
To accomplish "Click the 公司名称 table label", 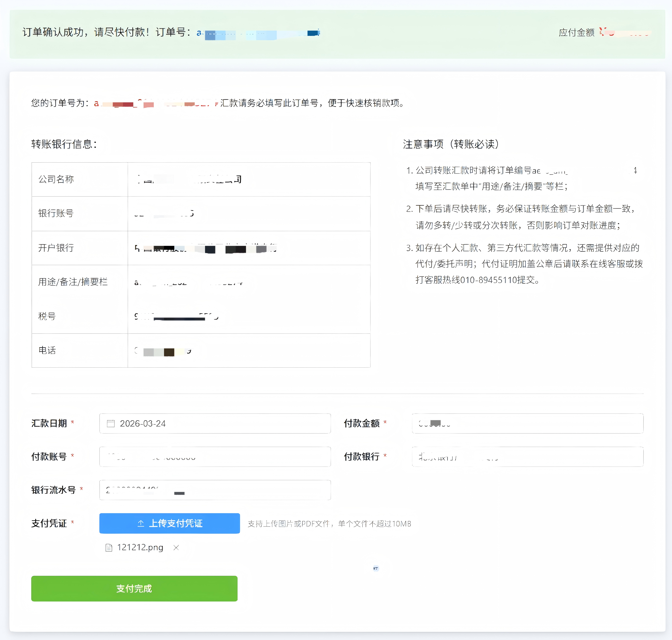I will coord(56,179).
